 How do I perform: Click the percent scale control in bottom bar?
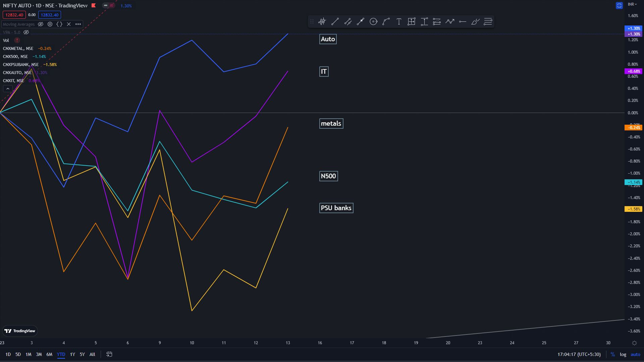(613, 354)
